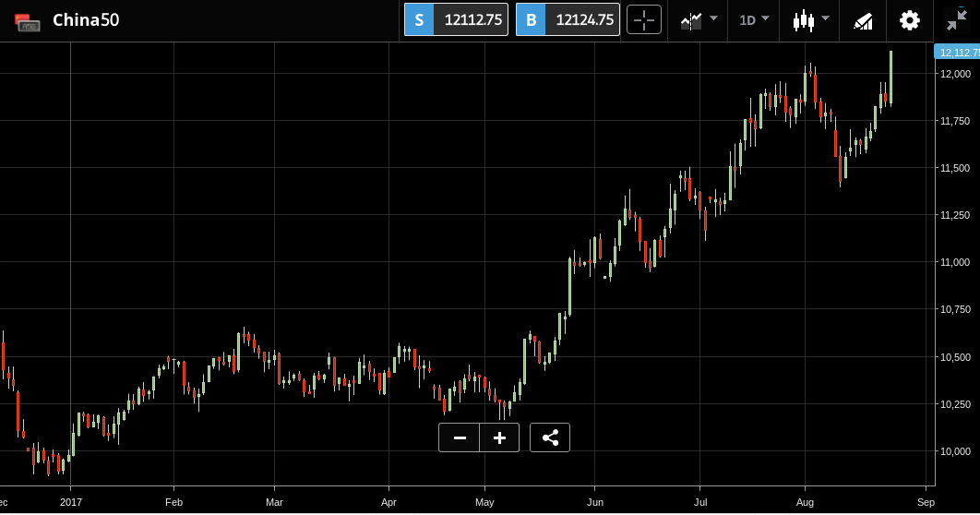Expand the chart type dropdown arrow

tap(826, 18)
